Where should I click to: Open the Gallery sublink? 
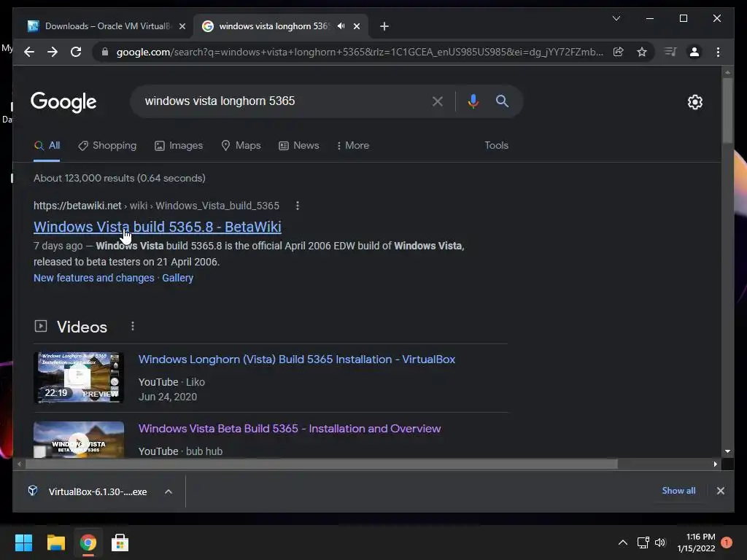tap(178, 278)
